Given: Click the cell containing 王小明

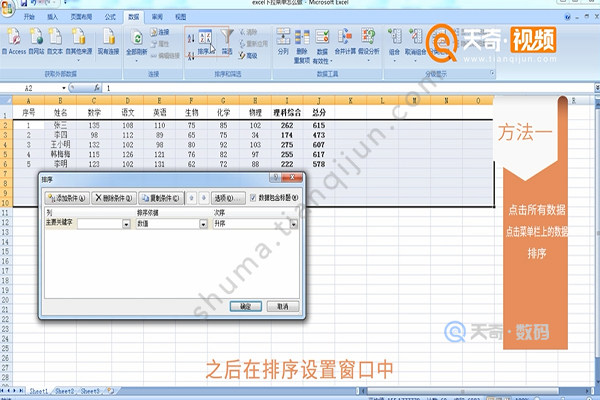Looking at the screenshot, I should coord(60,145).
